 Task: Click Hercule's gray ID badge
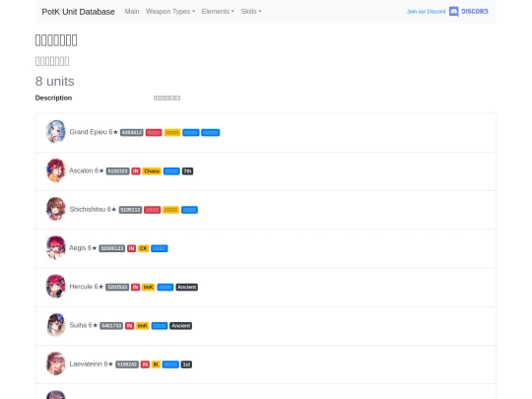click(x=117, y=288)
